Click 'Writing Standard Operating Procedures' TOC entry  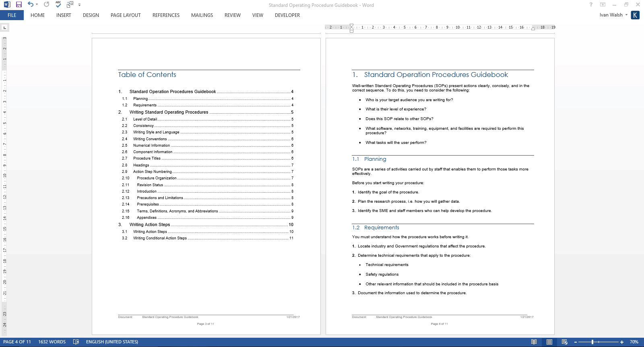click(x=169, y=112)
